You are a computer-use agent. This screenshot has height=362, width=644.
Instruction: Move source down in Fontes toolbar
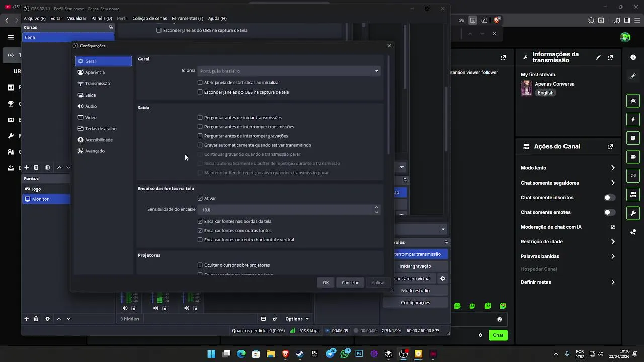pyautogui.click(x=69, y=319)
